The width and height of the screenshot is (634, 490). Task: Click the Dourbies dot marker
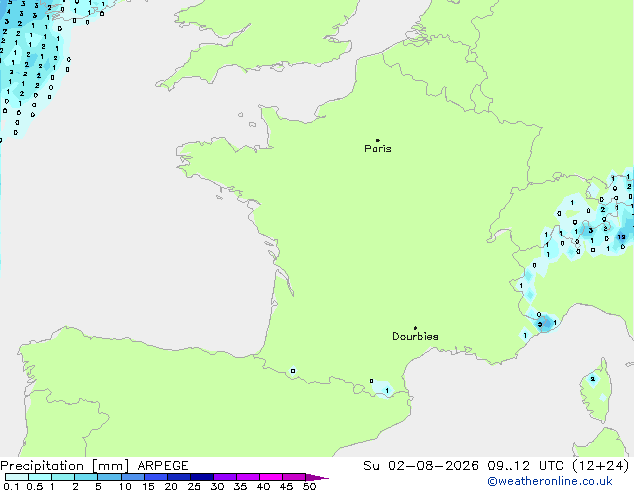click(415, 328)
